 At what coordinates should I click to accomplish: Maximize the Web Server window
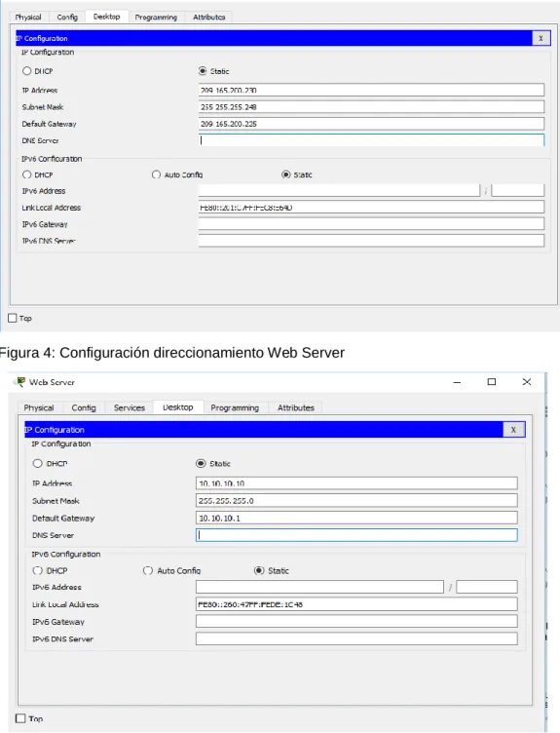pyautogui.click(x=492, y=382)
